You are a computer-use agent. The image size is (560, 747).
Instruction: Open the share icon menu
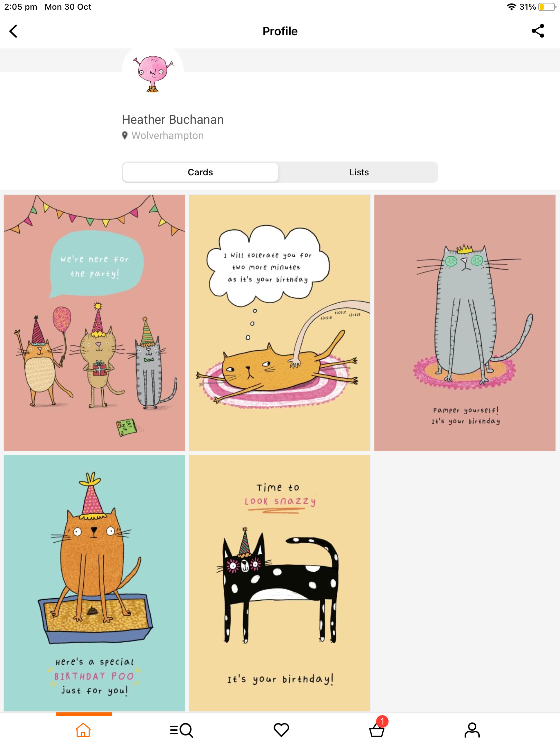pos(538,31)
